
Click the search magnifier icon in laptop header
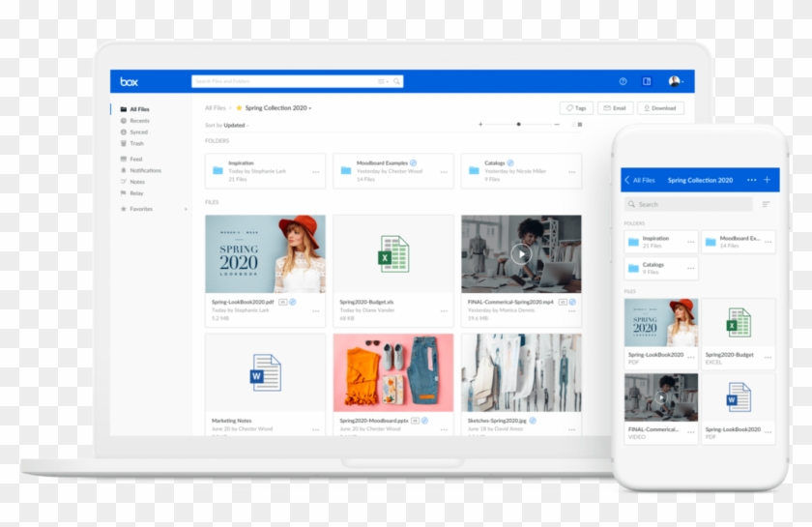click(x=396, y=81)
